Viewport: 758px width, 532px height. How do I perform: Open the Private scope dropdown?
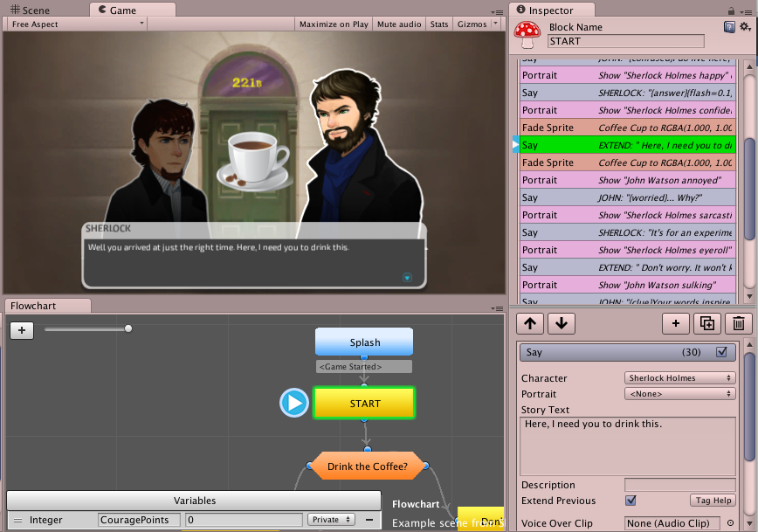331,520
